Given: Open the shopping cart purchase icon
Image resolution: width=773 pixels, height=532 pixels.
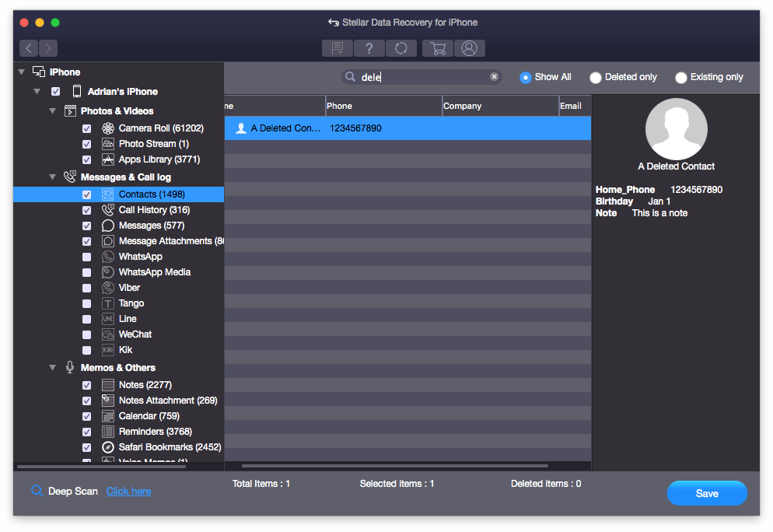Looking at the screenshot, I should pos(438,48).
